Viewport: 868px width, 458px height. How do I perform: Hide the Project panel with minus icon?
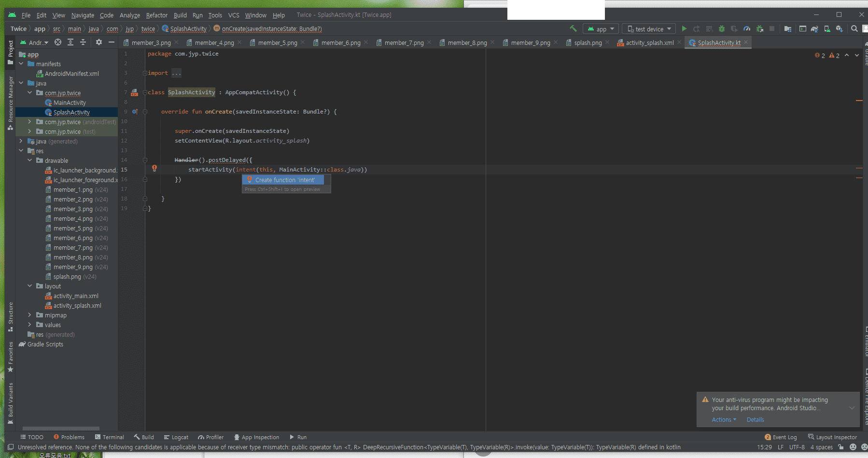point(112,42)
